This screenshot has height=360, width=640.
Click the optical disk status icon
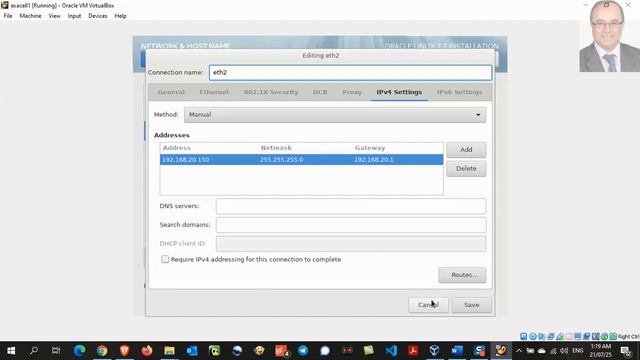(x=533, y=336)
